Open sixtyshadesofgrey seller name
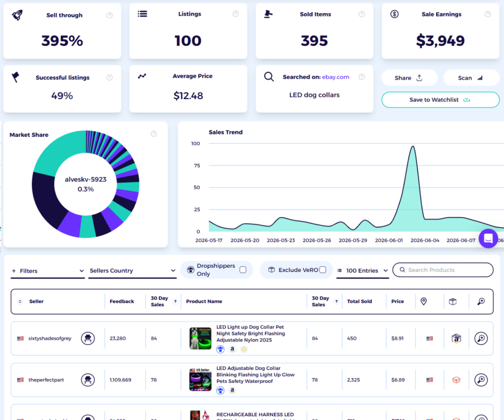Screen dimensions: 504x420 [x=50, y=338]
